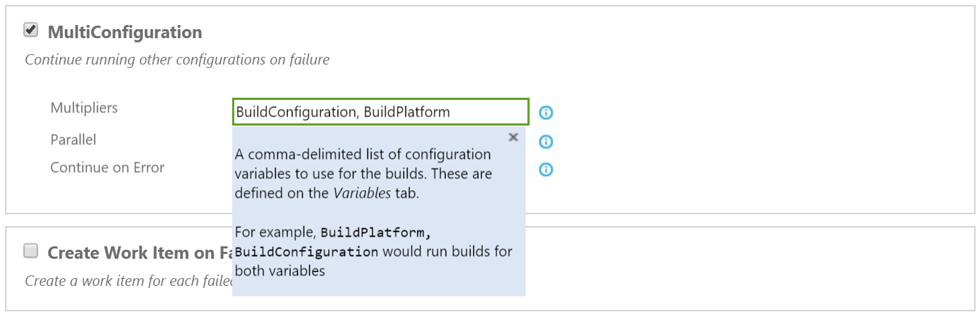The image size is (980, 315).
Task: Select the Parallel option label
Action: [x=73, y=139]
